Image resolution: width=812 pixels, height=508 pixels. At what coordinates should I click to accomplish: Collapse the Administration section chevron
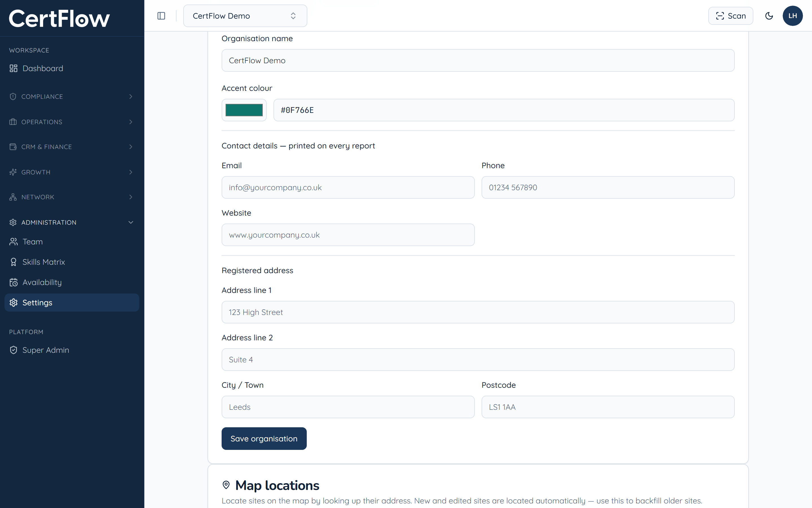131,222
